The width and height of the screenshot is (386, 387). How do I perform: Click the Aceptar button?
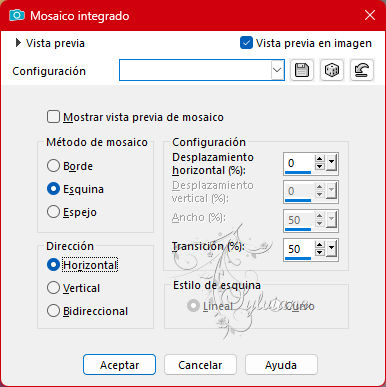119,365
